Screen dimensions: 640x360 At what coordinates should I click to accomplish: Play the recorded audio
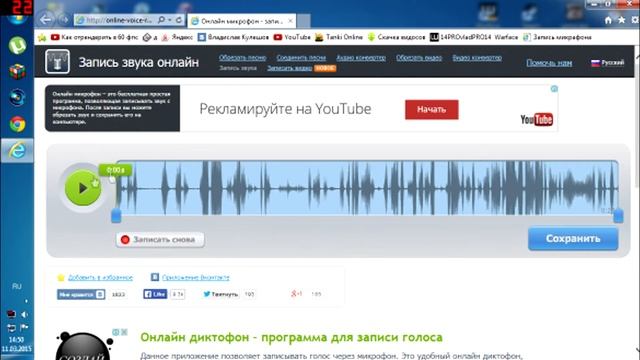point(83,188)
